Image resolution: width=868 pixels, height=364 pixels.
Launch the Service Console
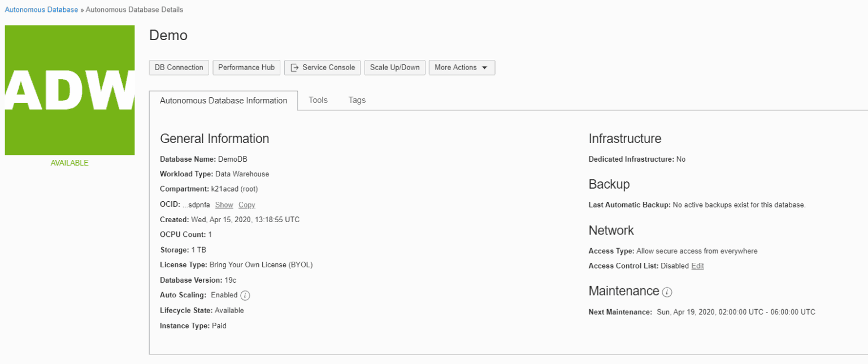coord(322,67)
